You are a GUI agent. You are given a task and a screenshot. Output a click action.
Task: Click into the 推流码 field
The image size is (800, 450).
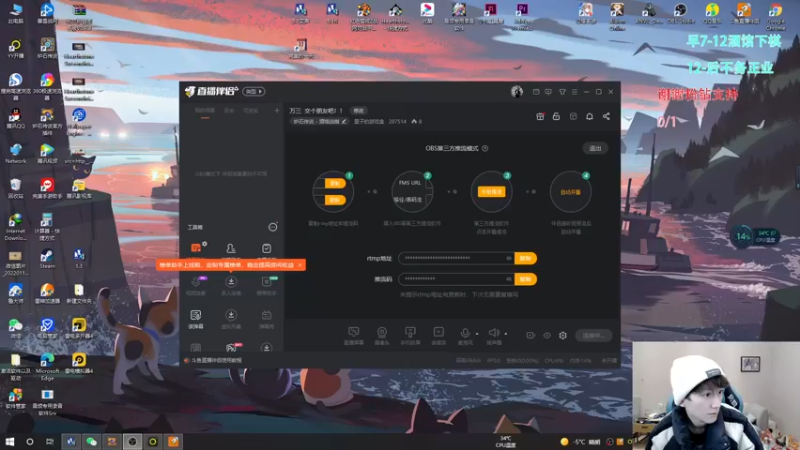456,279
